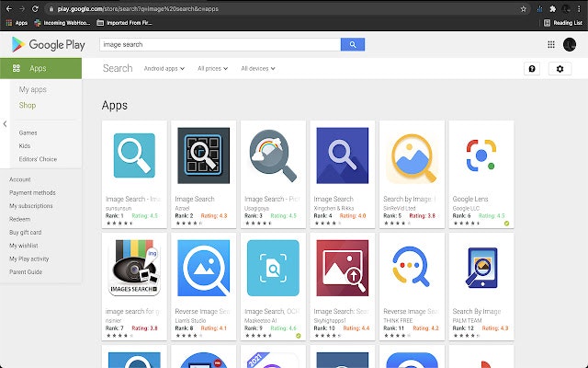This screenshot has width=588, height=368.
Task: Click the Google LLC developer name
Action: tap(466, 208)
